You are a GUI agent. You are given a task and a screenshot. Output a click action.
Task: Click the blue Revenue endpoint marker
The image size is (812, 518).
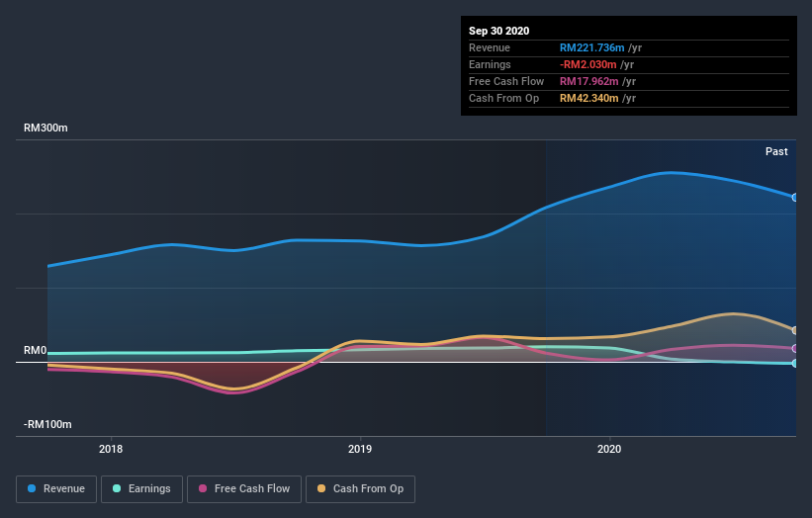click(x=795, y=198)
